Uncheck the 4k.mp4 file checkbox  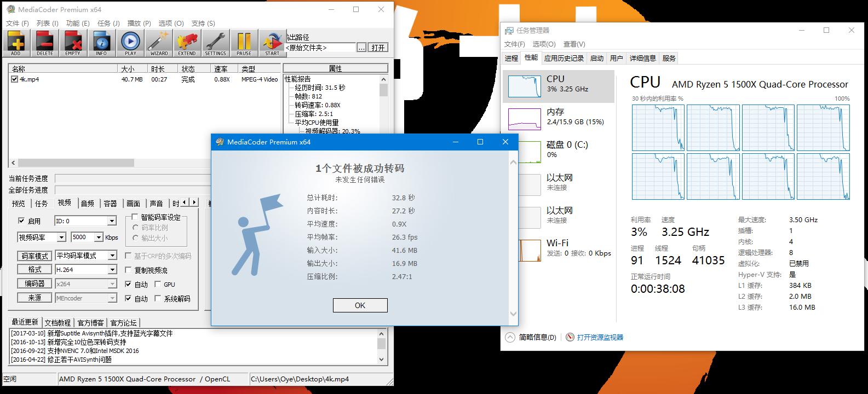click(x=15, y=79)
